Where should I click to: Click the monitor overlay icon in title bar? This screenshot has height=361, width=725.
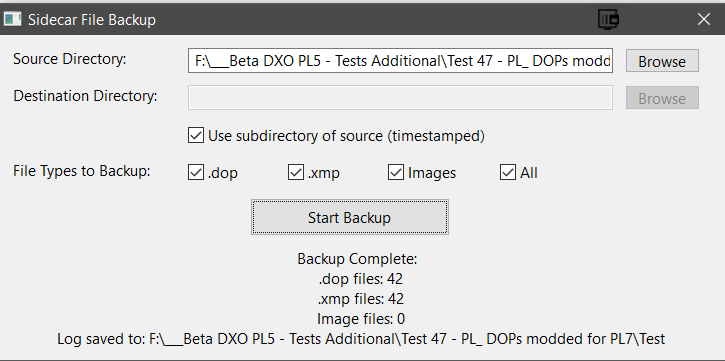(x=608, y=19)
